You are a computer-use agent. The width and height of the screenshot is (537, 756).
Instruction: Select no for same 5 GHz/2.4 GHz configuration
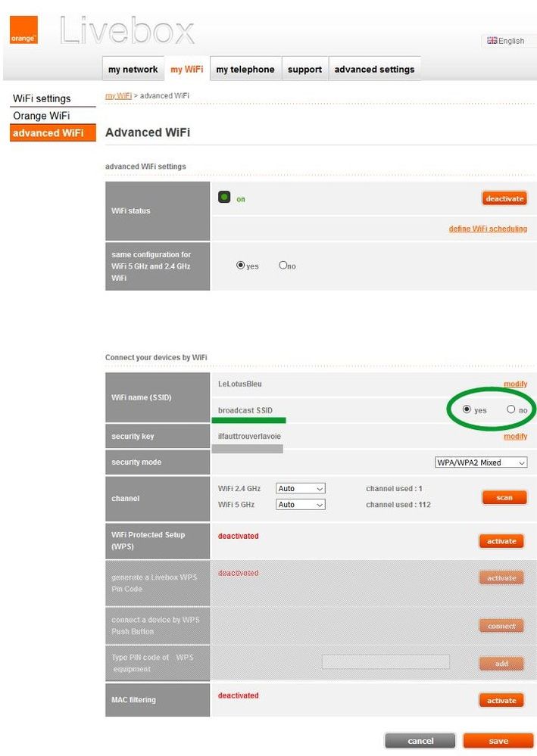283,265
